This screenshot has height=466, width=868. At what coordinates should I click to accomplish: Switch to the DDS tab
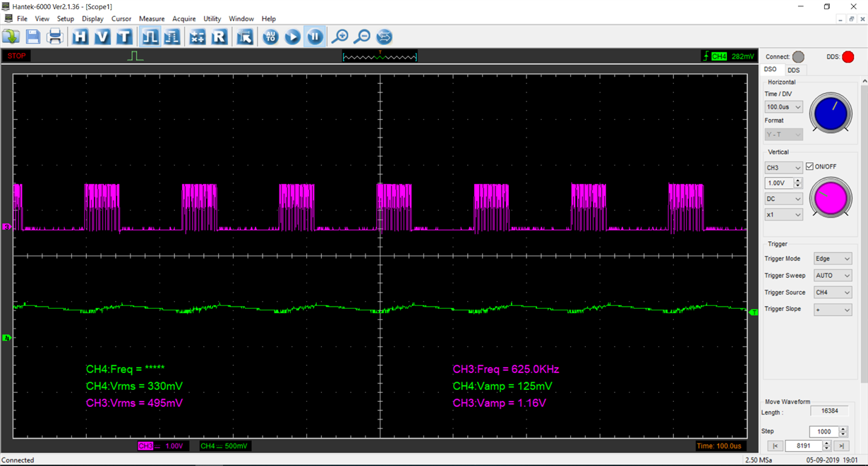tap(794, 70)
